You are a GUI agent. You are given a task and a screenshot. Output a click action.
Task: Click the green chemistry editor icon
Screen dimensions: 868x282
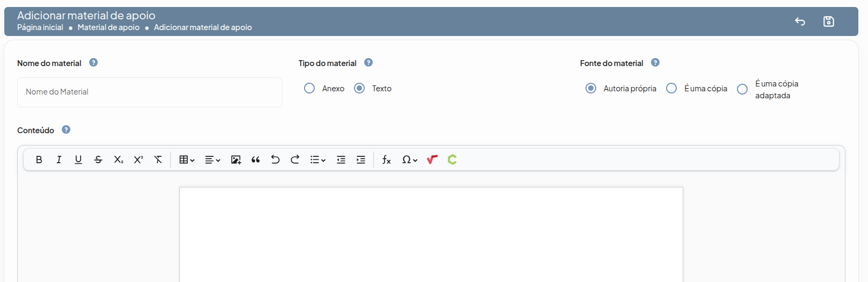tap(452, 160)
